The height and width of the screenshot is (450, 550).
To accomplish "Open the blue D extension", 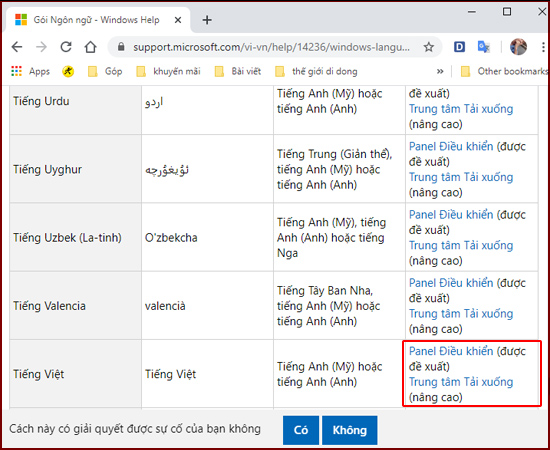I will pos(459,47).
